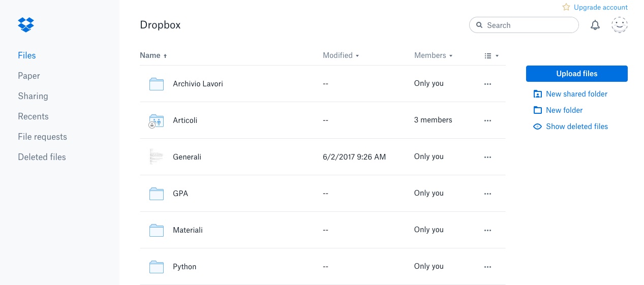This screenshot has width=644, height=285.
Task: Open more options for Materiali row
Action: (487, 230)
